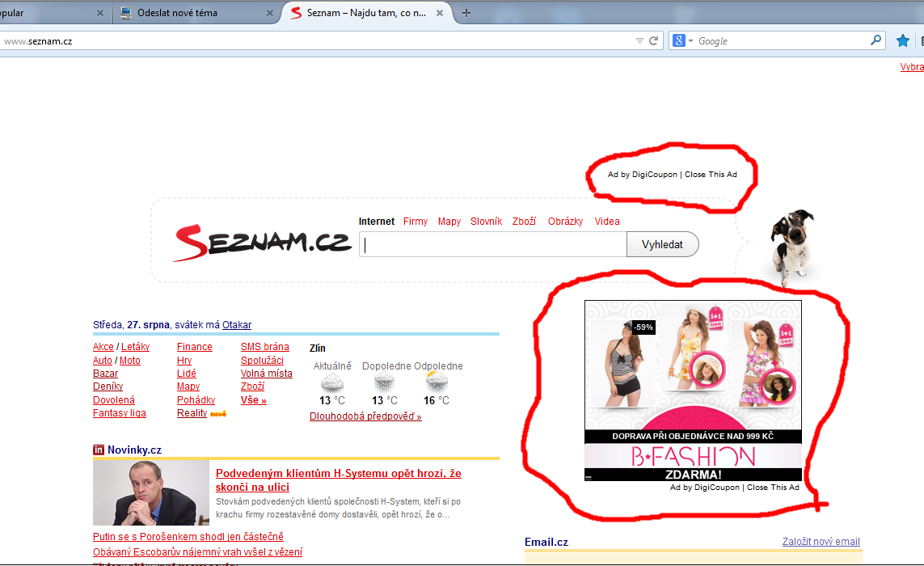This screenshot has height=566, width=924.
Task: Open the Spolužáci link
Action: pos(262,361)
